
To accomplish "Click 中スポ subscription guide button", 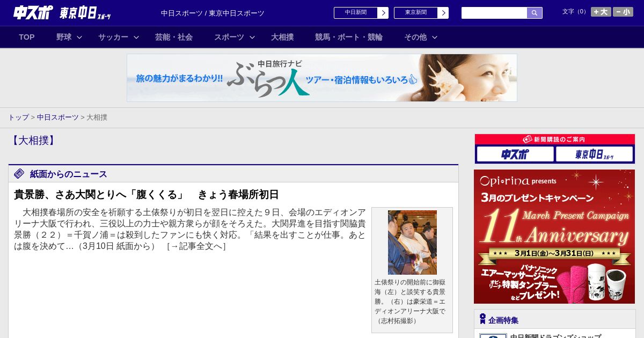I will 515,155.
